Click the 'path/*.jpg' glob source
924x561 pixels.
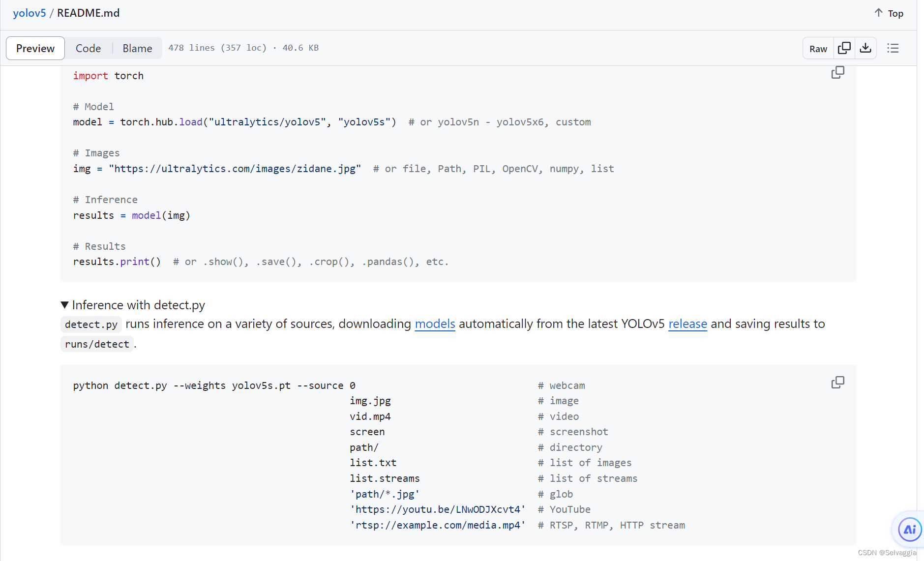click(x=385, y=494)
